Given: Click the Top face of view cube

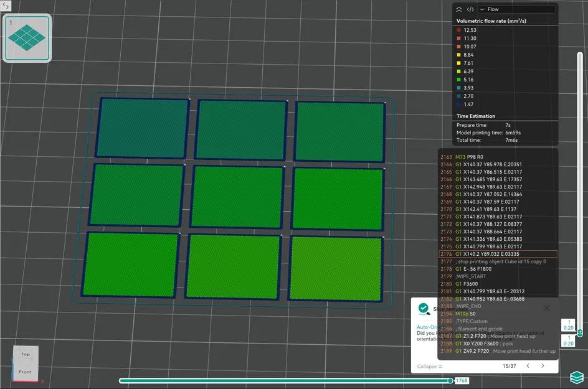Looking at the screenshot, I should pos(26,354).
